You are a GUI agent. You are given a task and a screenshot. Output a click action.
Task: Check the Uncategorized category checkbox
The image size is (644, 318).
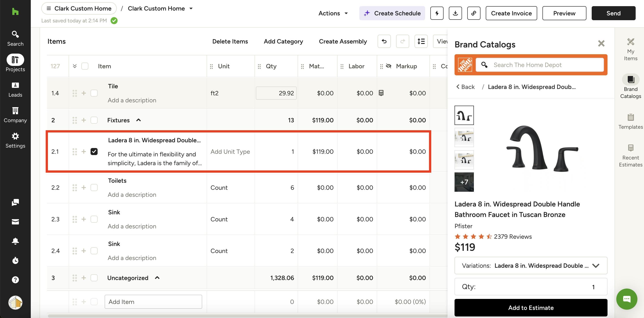pyautogui.click(x=94, y=278)
